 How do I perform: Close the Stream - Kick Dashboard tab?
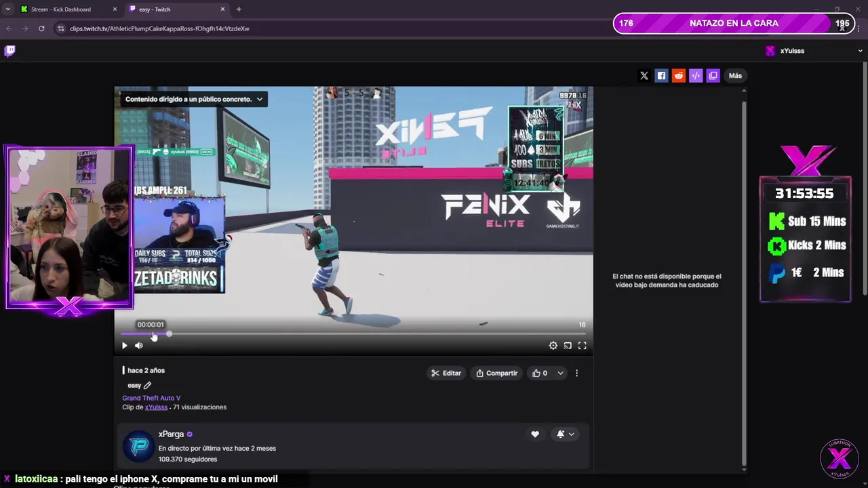[x=115, y=9]
